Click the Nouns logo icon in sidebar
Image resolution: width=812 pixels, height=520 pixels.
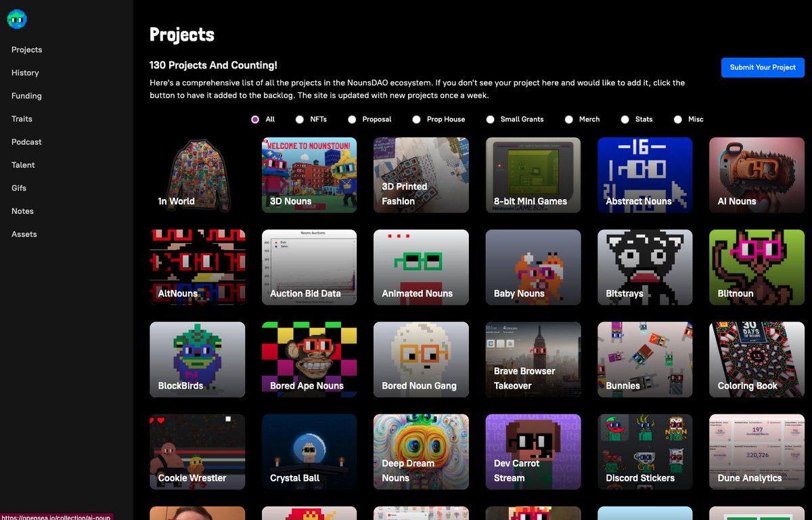[x=17, y=20]
